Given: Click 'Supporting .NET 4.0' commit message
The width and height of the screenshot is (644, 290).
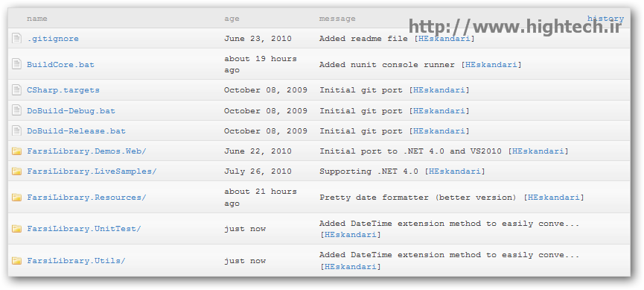Looking at the screenshot, I should click(369, 171).
